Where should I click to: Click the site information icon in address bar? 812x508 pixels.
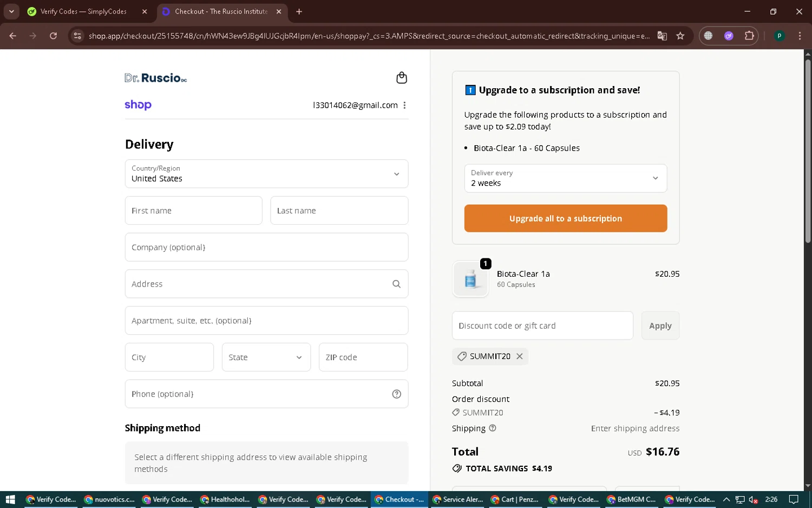77,36
